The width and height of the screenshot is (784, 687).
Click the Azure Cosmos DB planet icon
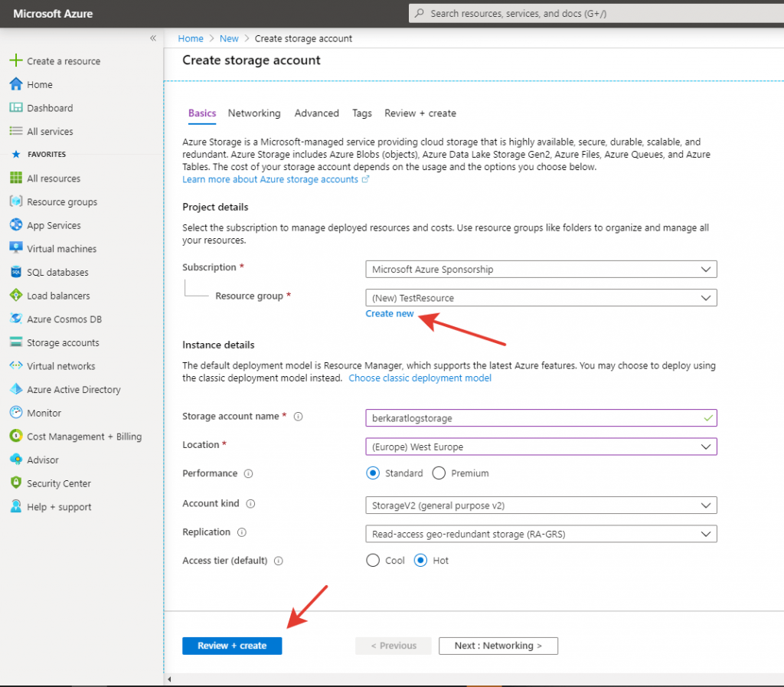[16, 319]
